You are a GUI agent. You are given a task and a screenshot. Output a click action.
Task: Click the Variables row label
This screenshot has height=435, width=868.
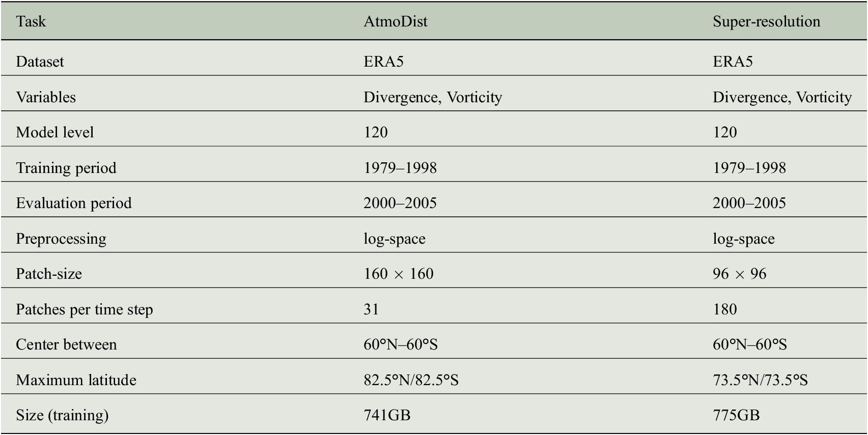click(x=46, y=97)
